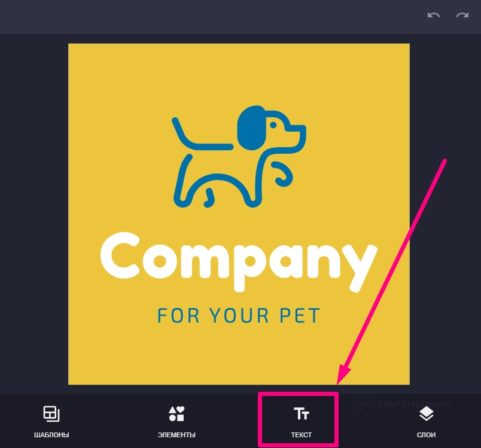The width and height of the screenshot is (481, 448).
Task: Click the dark area left of canvas
Action: point(34,214)
